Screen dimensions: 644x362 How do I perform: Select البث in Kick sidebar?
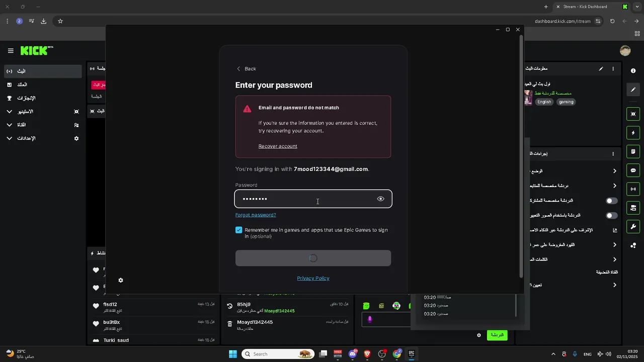(43, 71)
